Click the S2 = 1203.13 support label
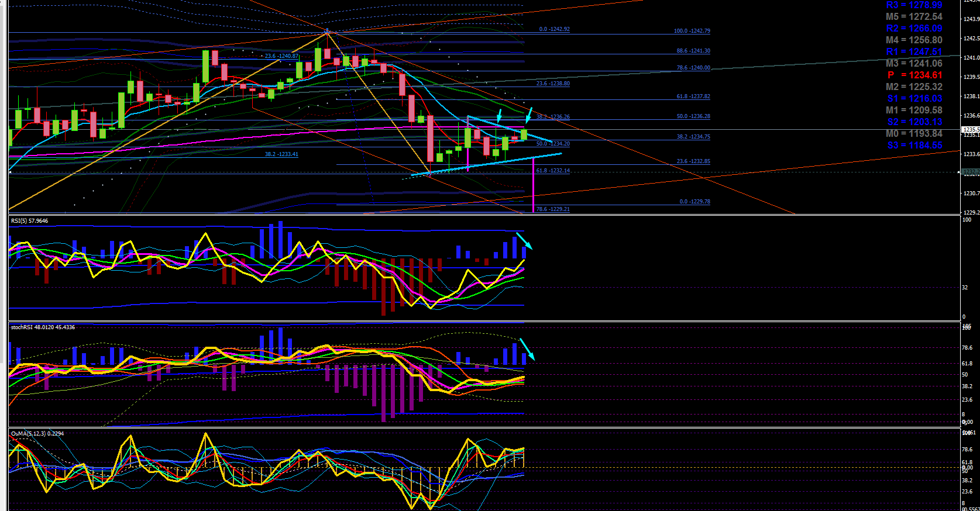The image size is (980, 511). [x=914, y=122]
